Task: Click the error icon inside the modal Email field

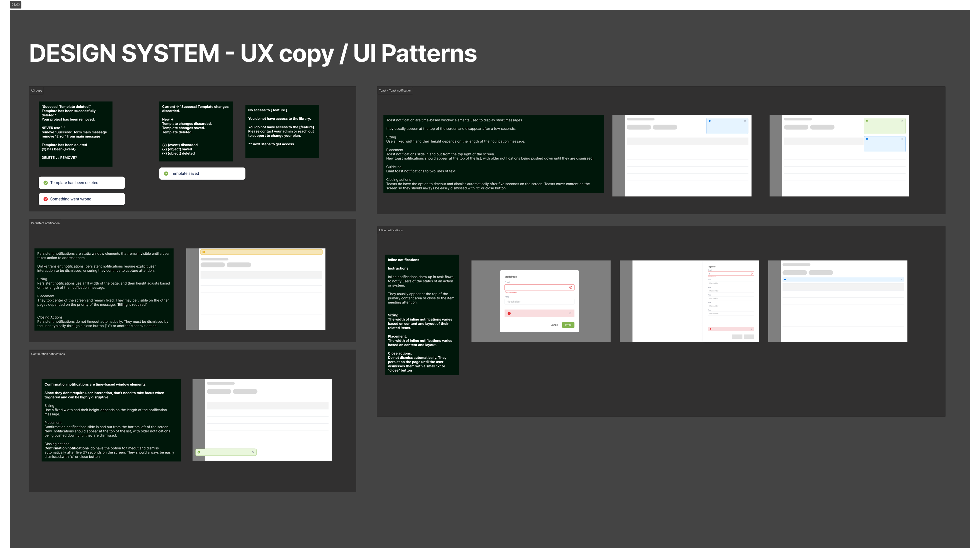Action: 570,288
